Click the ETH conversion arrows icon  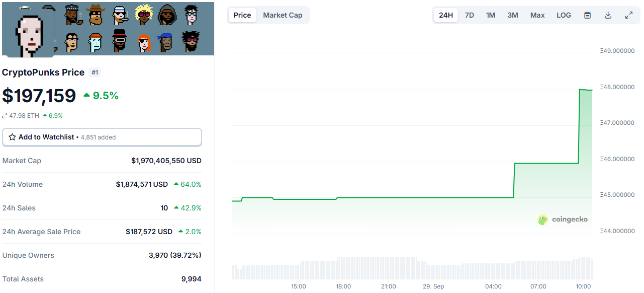pos(5,116)
